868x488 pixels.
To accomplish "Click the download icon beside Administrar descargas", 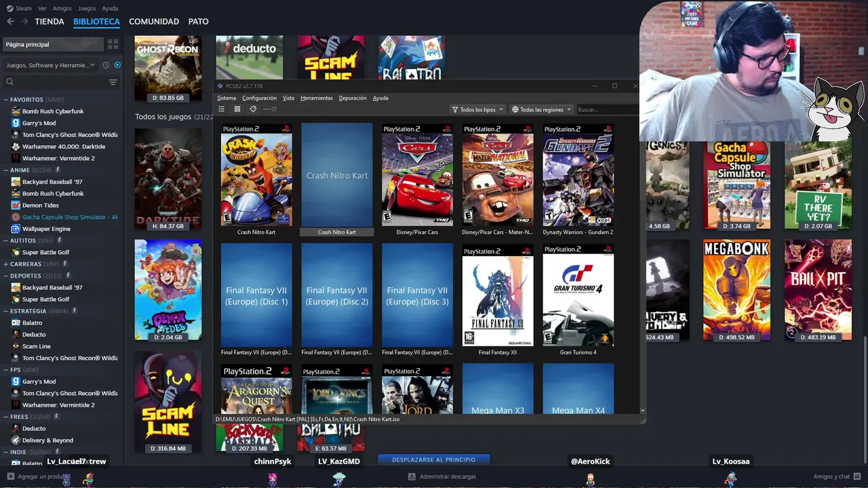I will [x=412, y=476].
